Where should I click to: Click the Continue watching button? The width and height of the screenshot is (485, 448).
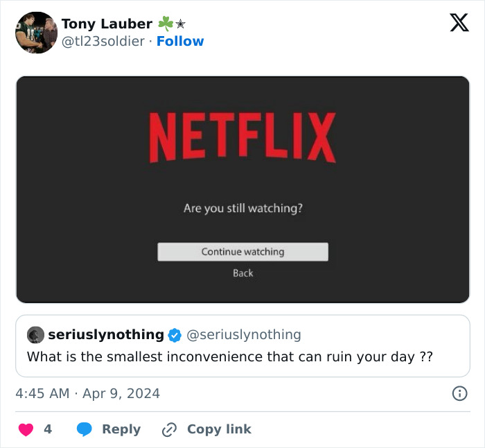point(242,252)
